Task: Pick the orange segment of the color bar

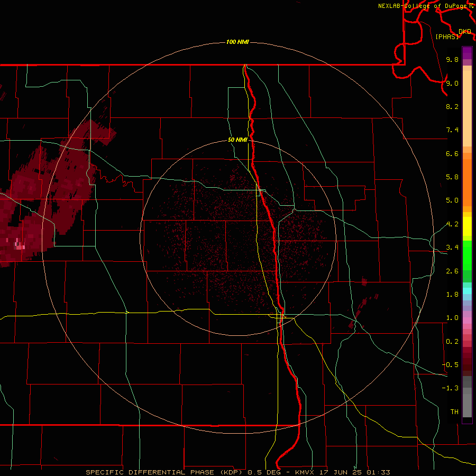Action: (467, 183)
